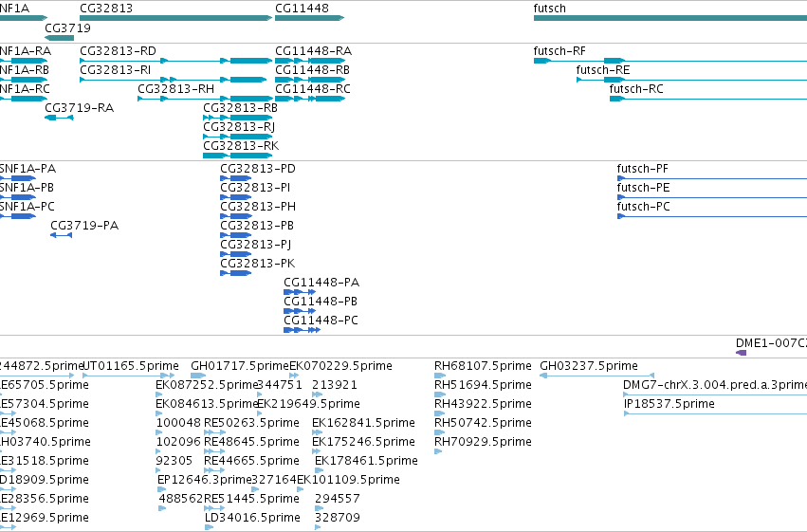Select the CG11448-PC protein
The width and height of the screenshot is (807, 532).
pos(303,330)
